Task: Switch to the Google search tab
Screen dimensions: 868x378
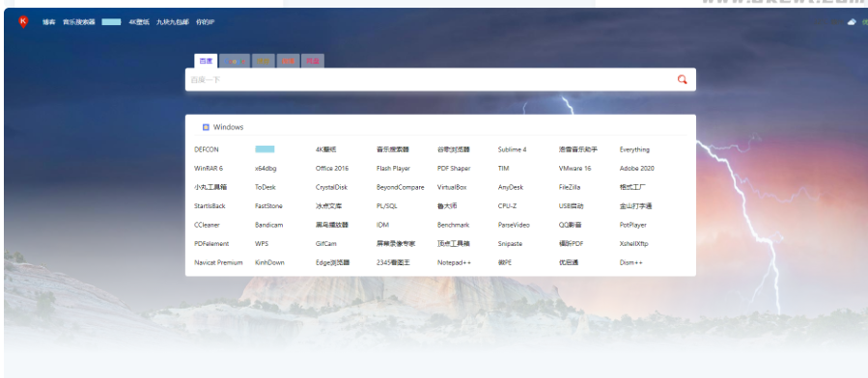Action: [x=235, y=61]
